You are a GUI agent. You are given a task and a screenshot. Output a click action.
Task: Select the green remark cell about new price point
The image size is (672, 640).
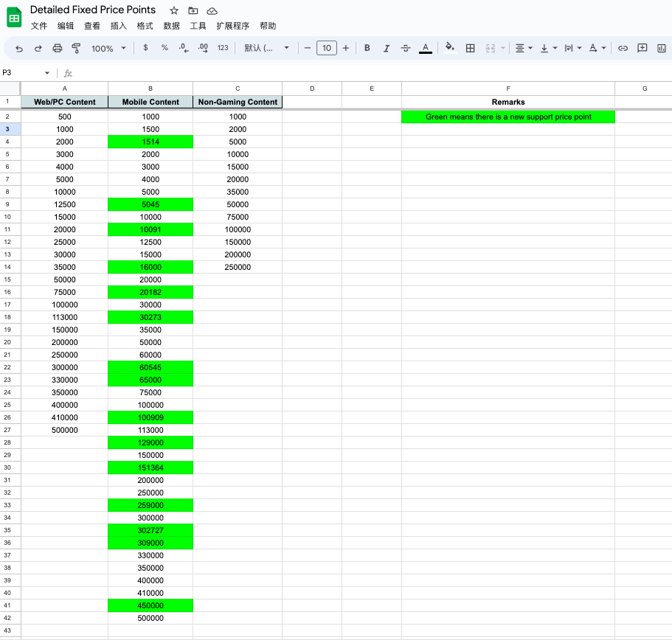pos(508,117)
